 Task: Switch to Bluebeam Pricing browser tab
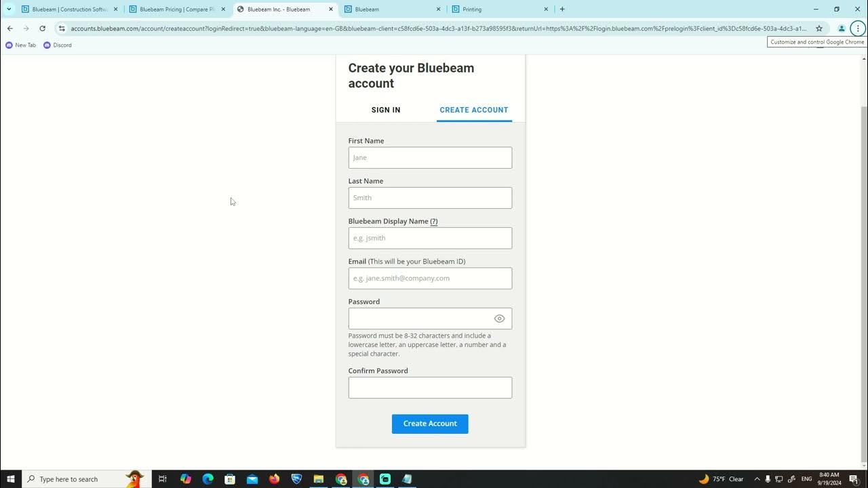[x=176, y=9]
